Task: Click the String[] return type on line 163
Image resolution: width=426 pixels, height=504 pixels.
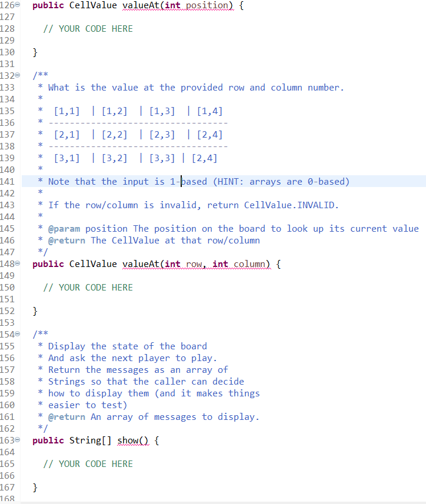Action: [91, 440]
